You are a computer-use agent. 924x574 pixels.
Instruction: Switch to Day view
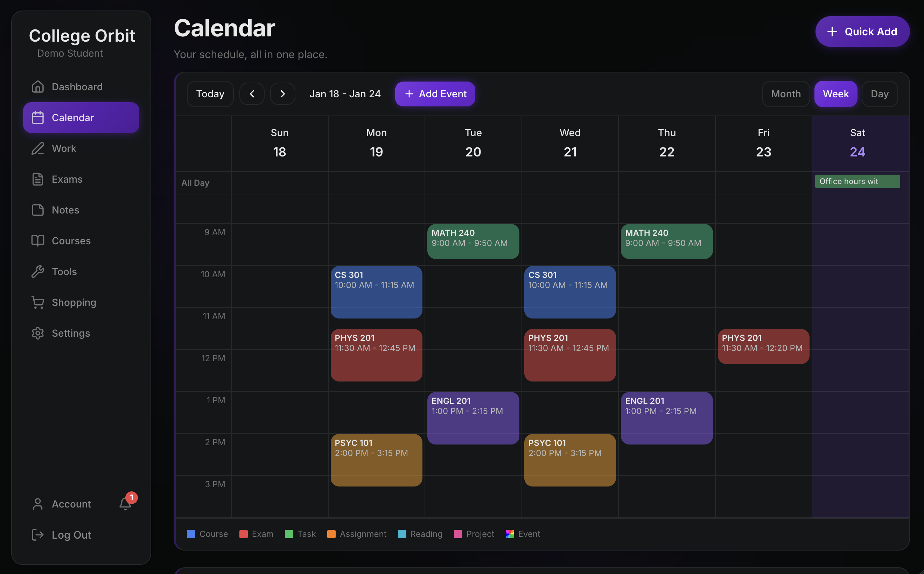[x=879, y=94]
